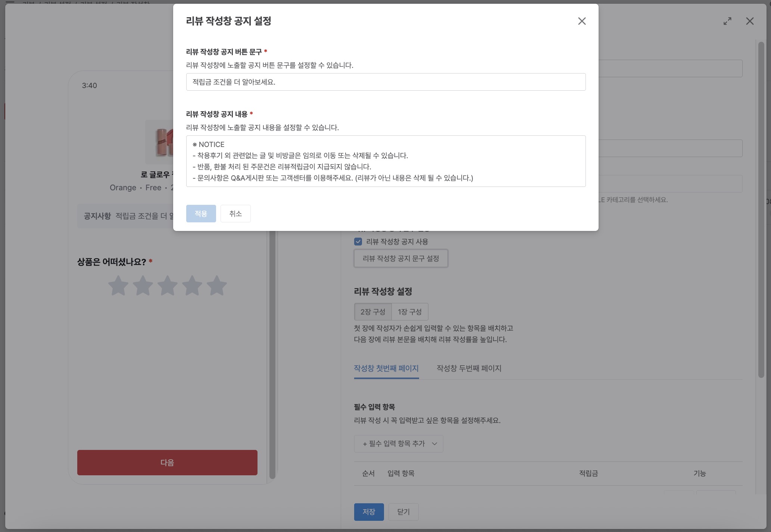Click the NOTICE content textarea
This screenshot has height=532, width=771.
click(x=386, y=161)
